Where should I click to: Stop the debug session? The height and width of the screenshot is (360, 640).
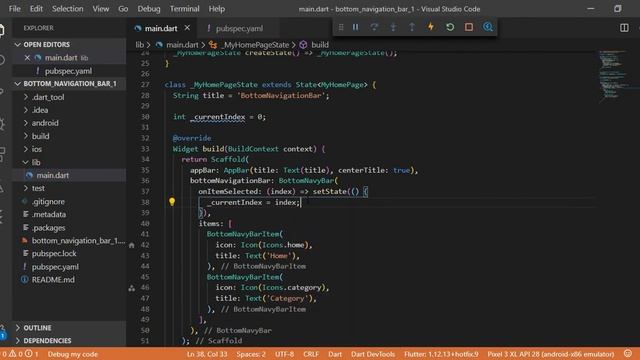tap(469, 27)
